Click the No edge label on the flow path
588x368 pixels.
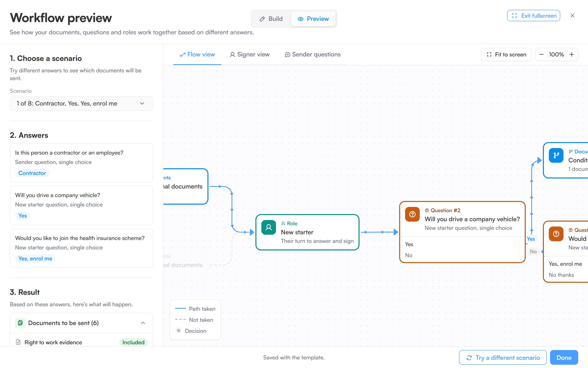[533, 251]
